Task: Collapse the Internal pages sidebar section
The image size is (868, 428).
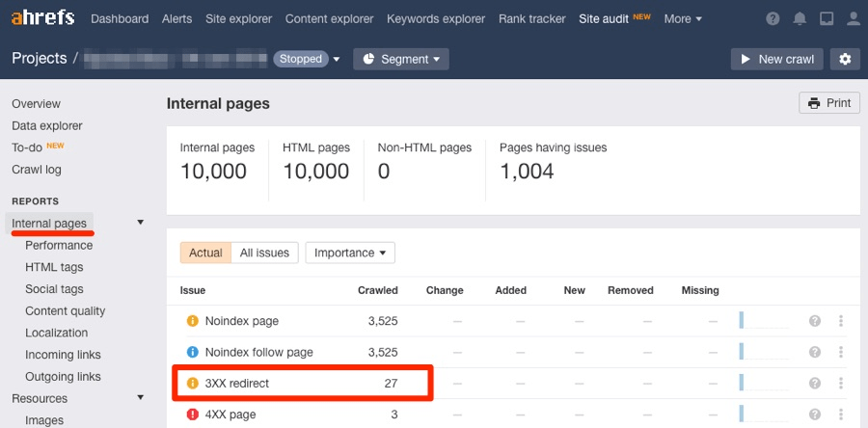Action: [140, 223]
